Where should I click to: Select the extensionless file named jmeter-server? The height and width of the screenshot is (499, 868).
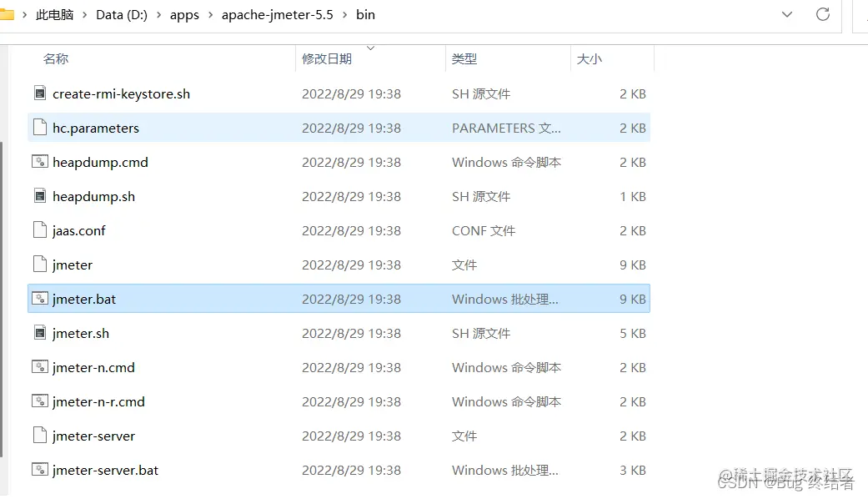tap(93, 436)
